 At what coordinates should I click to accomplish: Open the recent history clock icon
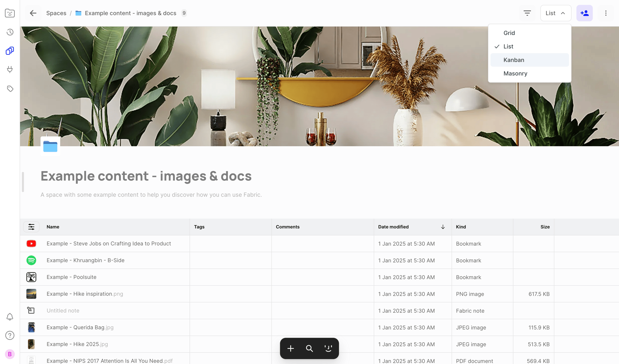[10, 32]
